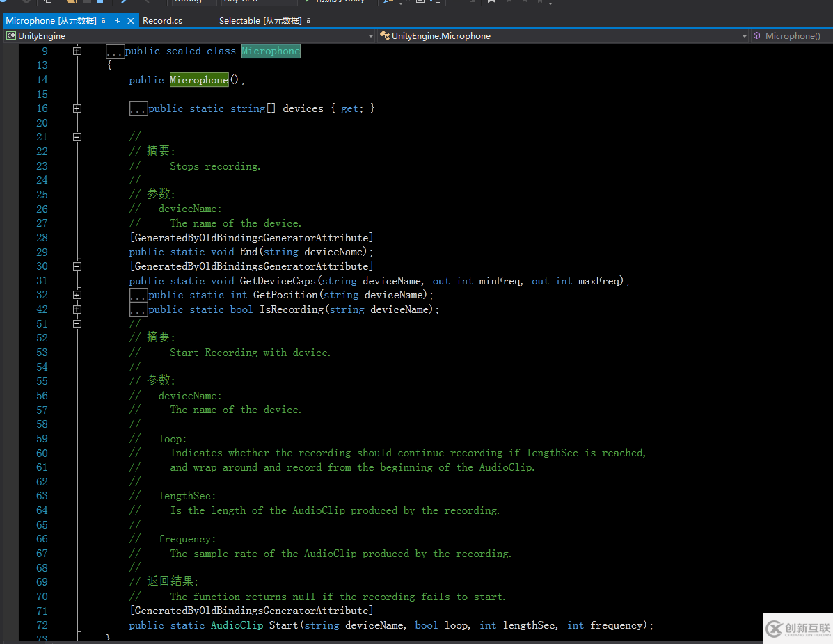
Task: Click the highlighted Microphone constructor name
Action: pos(199,80)
